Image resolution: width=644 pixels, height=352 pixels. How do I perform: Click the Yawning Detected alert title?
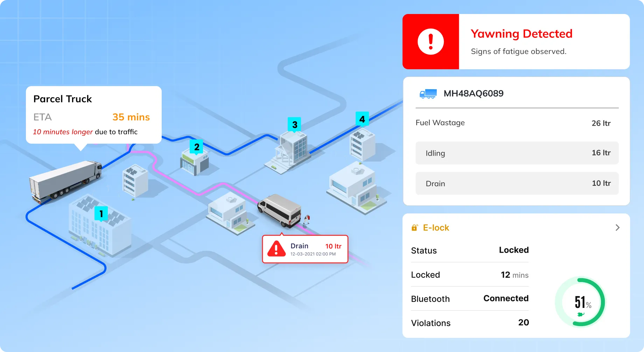click(x=521, y=34)
